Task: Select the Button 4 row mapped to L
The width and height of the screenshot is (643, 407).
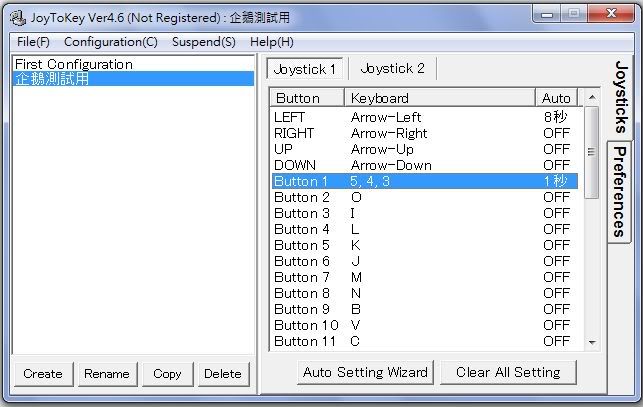Action: (425, 229)
